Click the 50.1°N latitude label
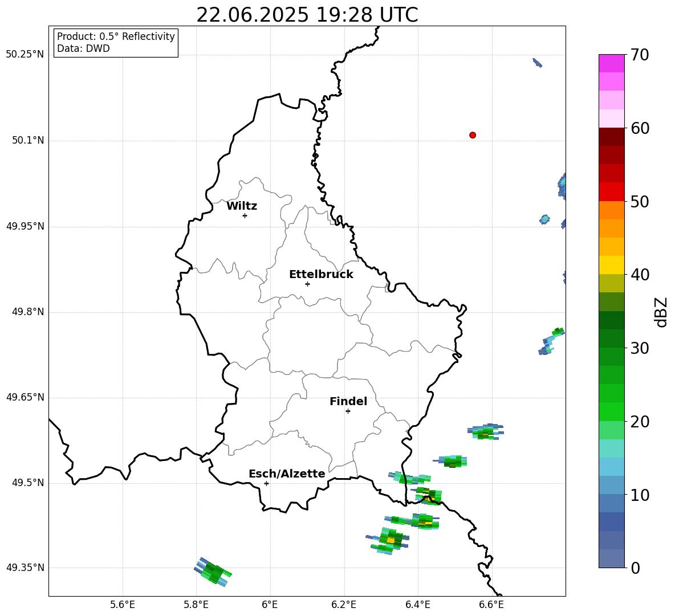Image resolution: width=675 pixels, height=616 pixels. point(27,141)
